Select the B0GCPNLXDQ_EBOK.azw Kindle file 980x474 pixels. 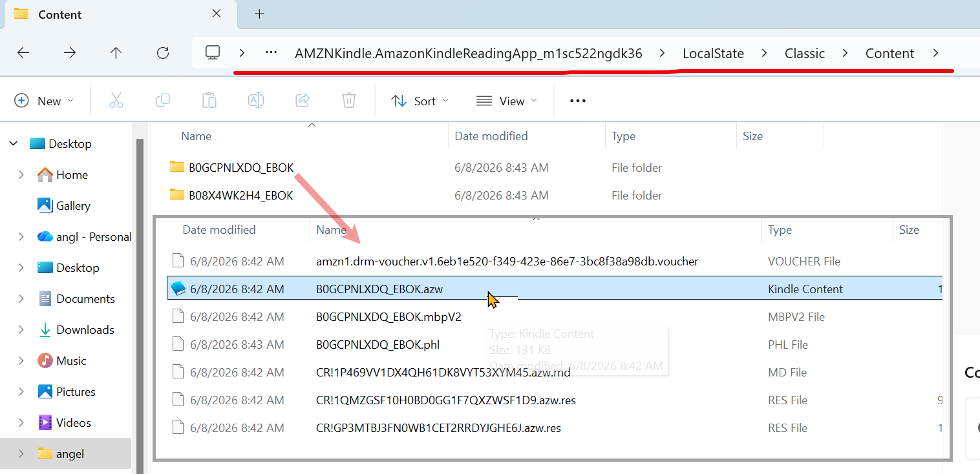[x=554, y=289]
